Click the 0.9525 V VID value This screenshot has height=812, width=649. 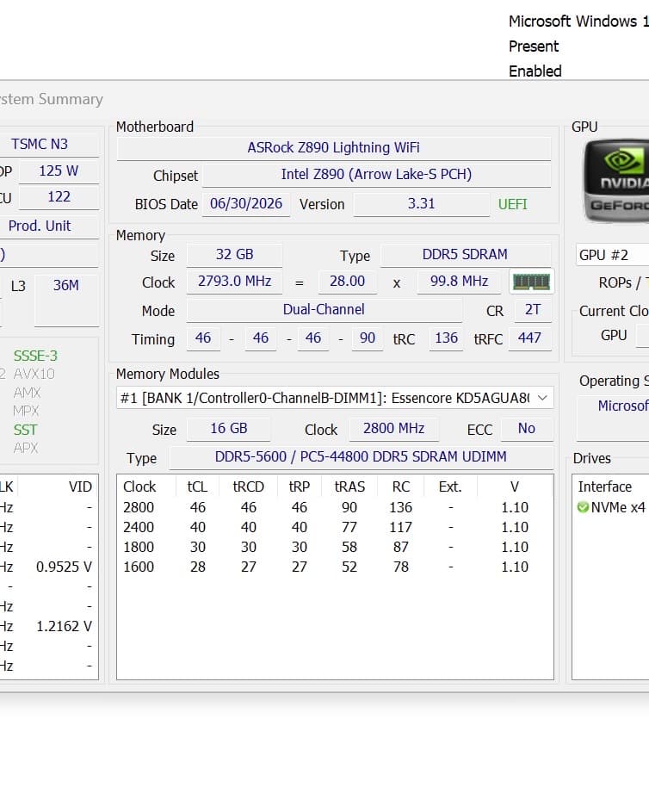(64, 567)
